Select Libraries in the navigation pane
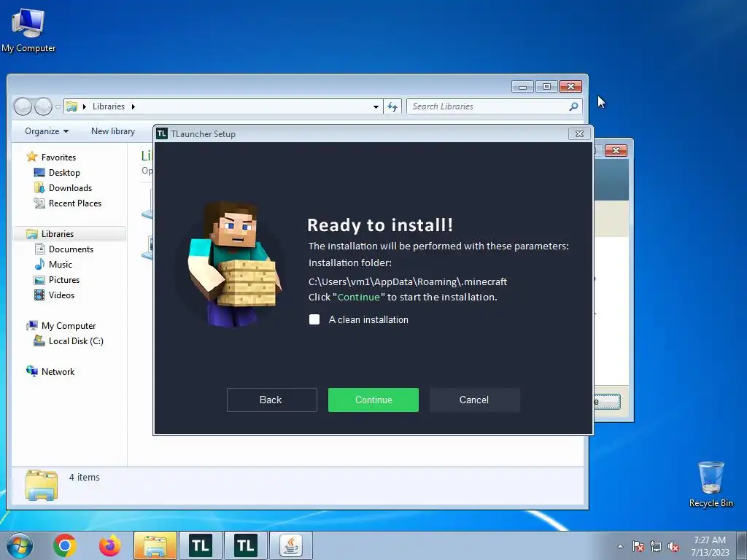747x560 pixels. click(x=57, y=234)
